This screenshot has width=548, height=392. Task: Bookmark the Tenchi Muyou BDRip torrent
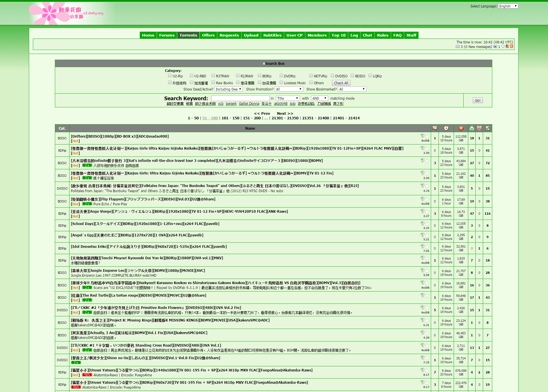coord(427,258)
